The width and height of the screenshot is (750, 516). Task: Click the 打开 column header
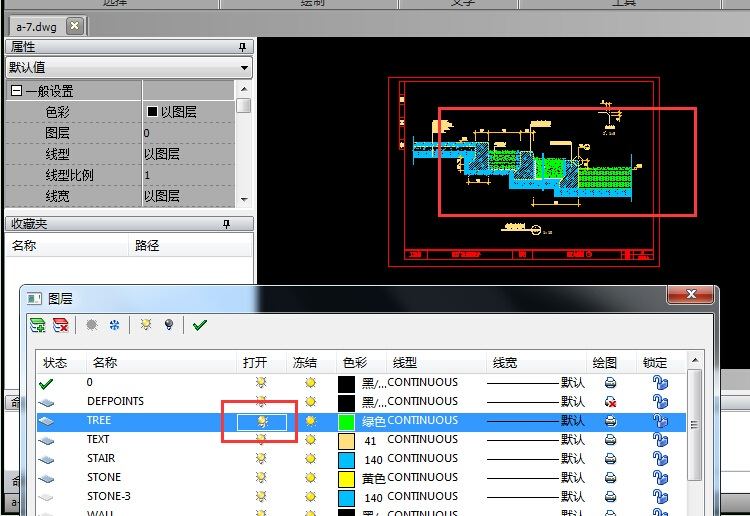[x=261, y=362]
